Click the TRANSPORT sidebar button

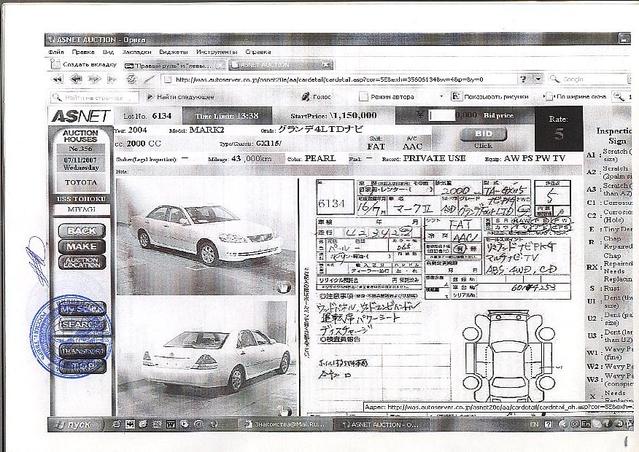click(x=82, y=351)
